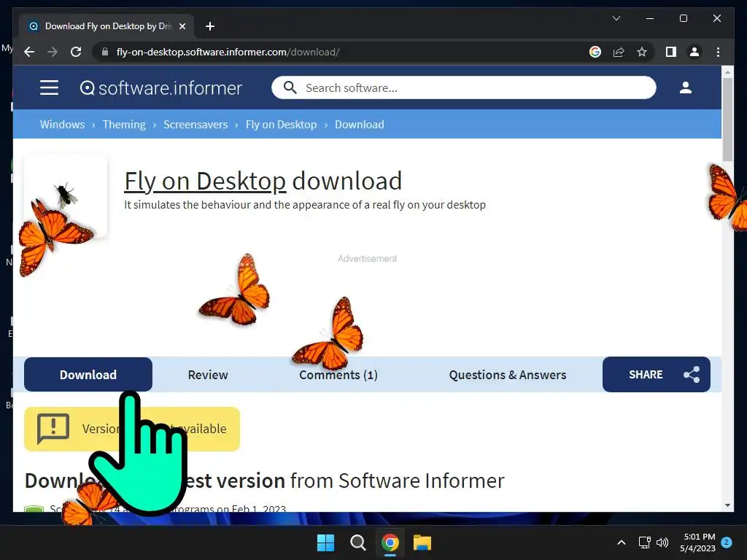This screenshot has width=747, height=560.
Task: Click the fly app thumbnail image
Action: point(66,195)
